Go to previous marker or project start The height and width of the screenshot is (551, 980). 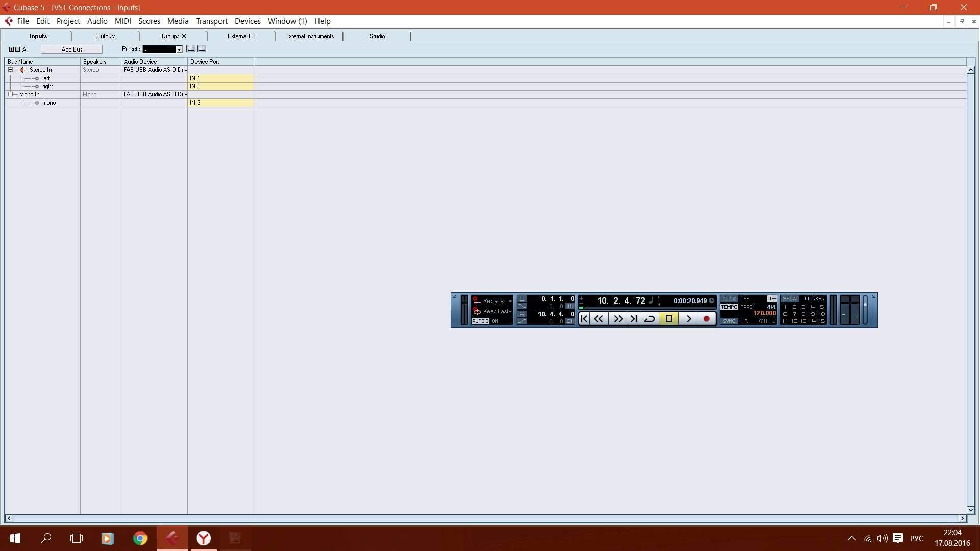(584, 319)
